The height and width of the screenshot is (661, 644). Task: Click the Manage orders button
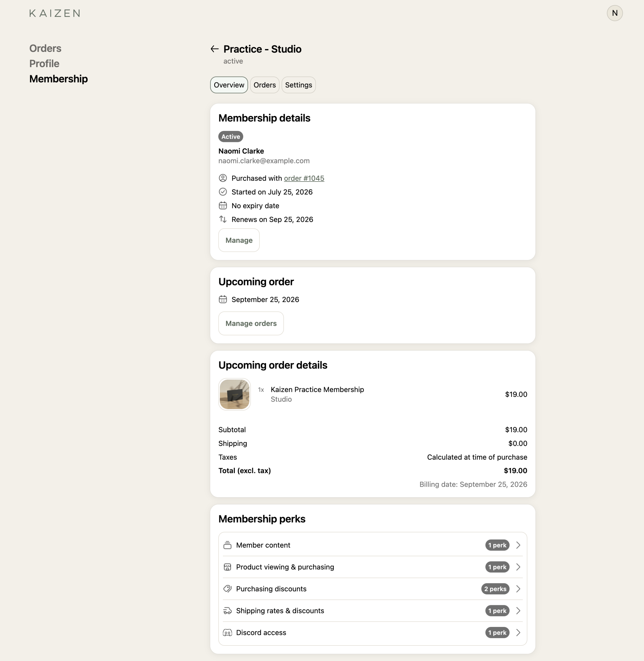point(251,323)
